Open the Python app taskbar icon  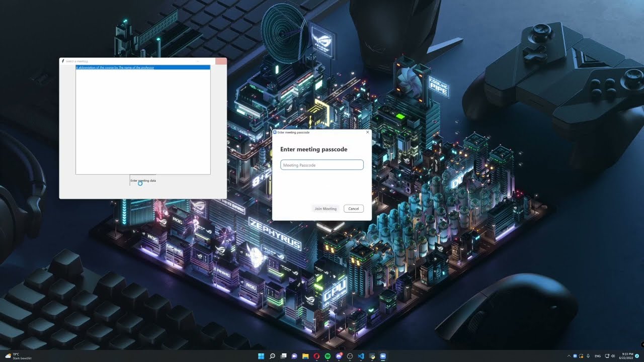click(372, 356)
